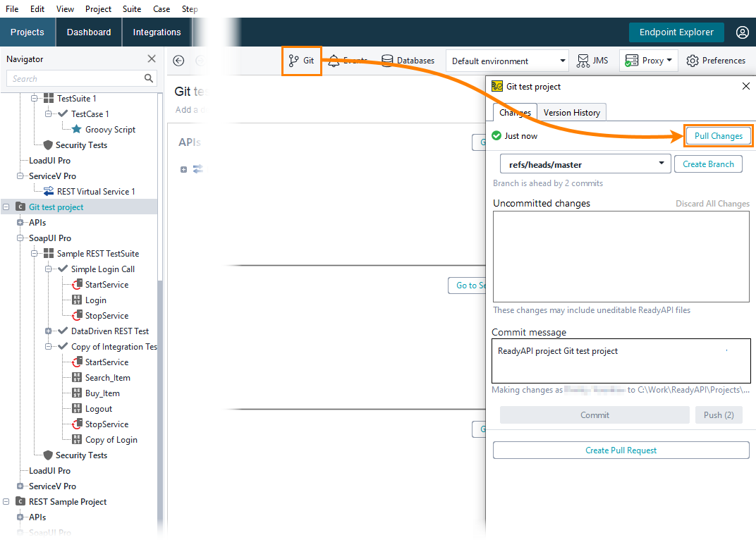Viewport: 756px width, 540px height.
Task: Open the refs/heads/master branch dropdown
Action: 585,164
